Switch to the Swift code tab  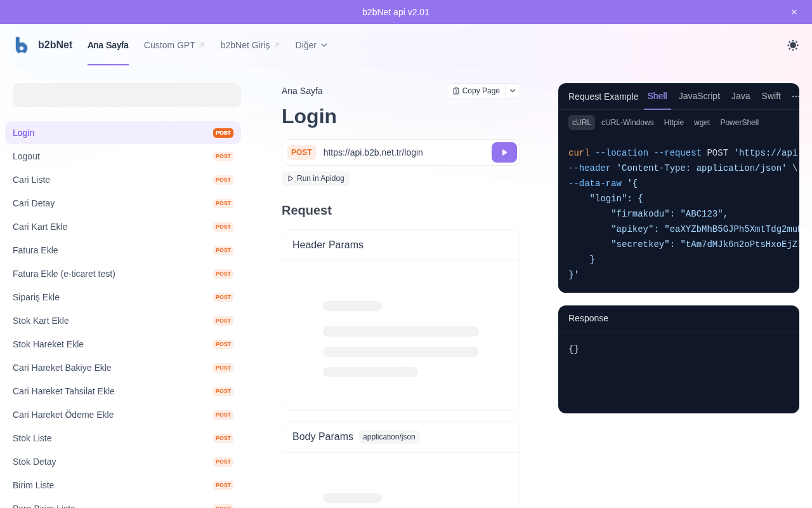click(771, 96)
